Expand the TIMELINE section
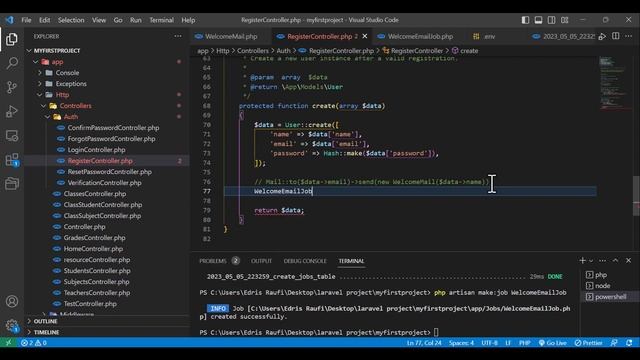Screen dimensions: 640x360 [107, 332]
